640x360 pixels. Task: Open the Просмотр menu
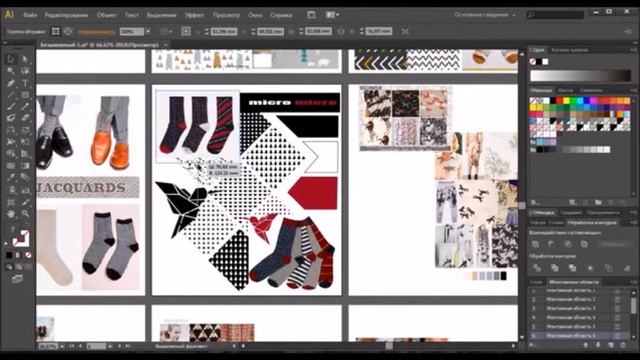point(226,15)
